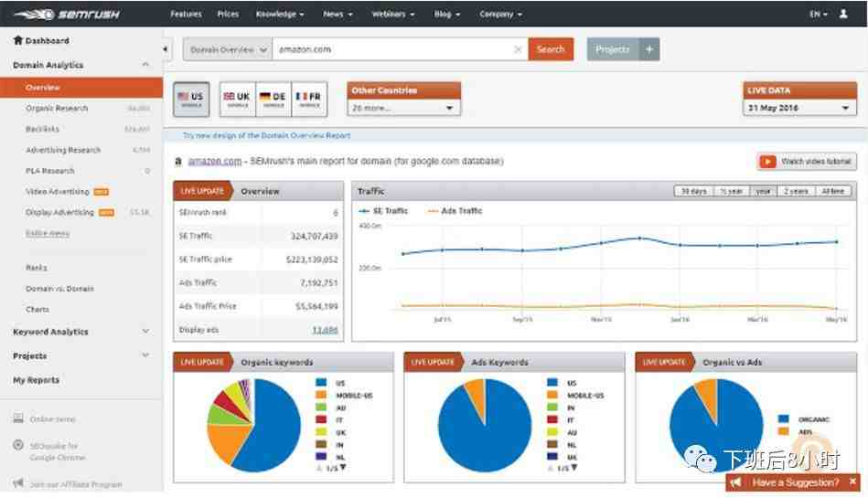The width and height of the screenshot is (868, 498).
Task: Open the Live Data date dropdown
Action: pos(799,108)
